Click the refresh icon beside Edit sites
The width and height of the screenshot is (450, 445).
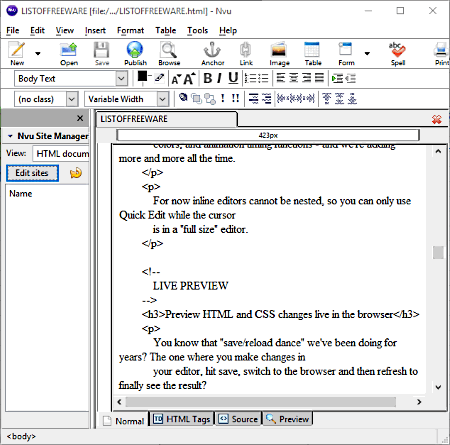coord(76,173)
